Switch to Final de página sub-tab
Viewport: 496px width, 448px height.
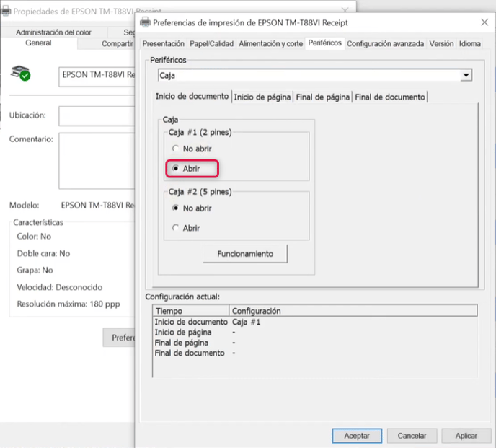pos(323,97)
